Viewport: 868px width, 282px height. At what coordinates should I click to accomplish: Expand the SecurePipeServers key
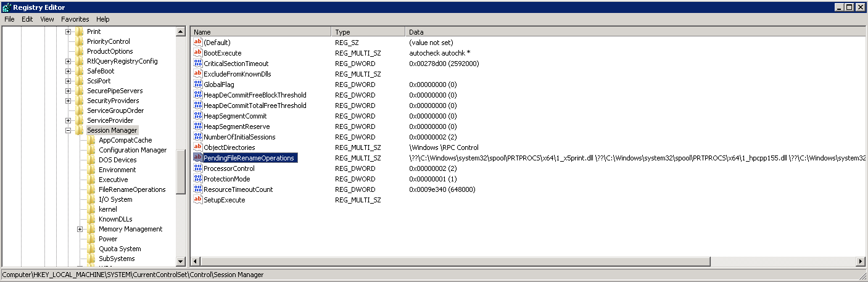(68, 91)
